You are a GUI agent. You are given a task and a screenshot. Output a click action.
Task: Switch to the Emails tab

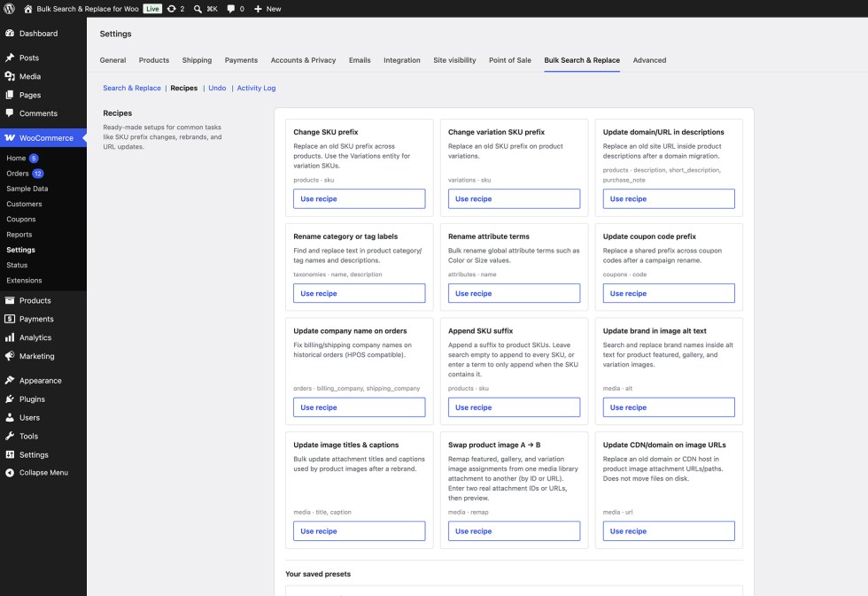[x=360, y=60]
